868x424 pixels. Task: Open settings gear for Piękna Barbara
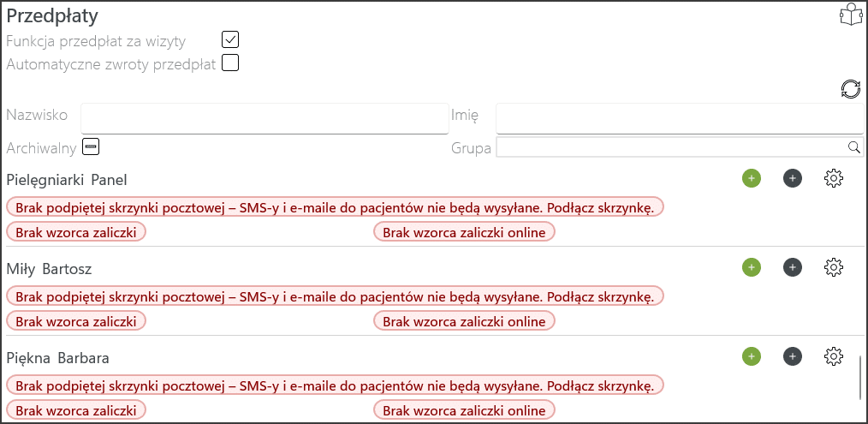coord(834,355)
